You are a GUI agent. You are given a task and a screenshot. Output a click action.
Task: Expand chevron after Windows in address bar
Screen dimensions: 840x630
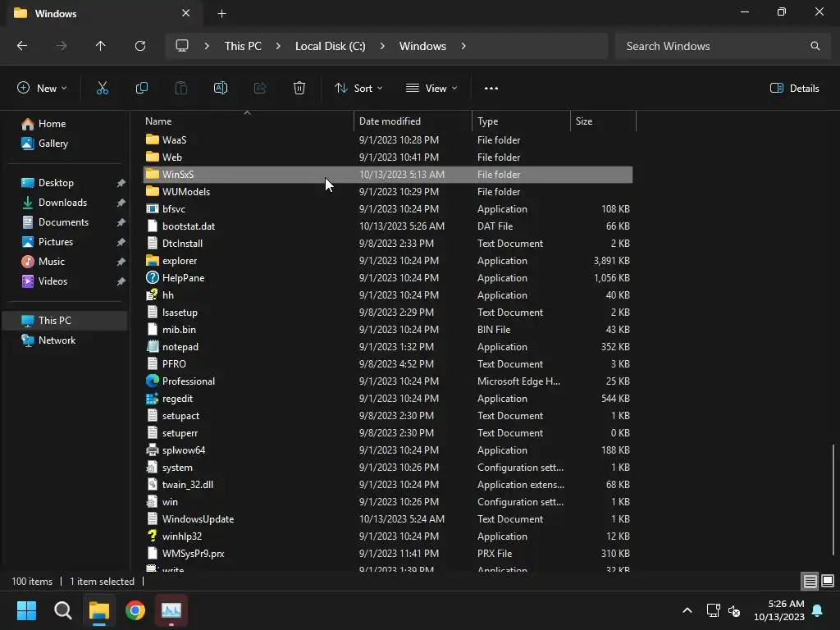pyautogui.click(x=463, y=46)
